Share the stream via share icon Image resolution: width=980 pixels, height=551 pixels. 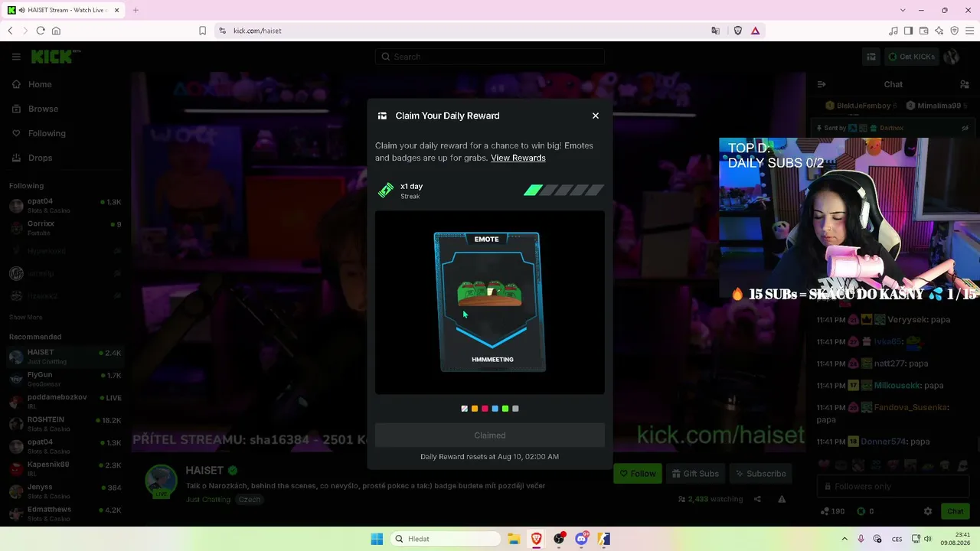(x=757, y=499)
